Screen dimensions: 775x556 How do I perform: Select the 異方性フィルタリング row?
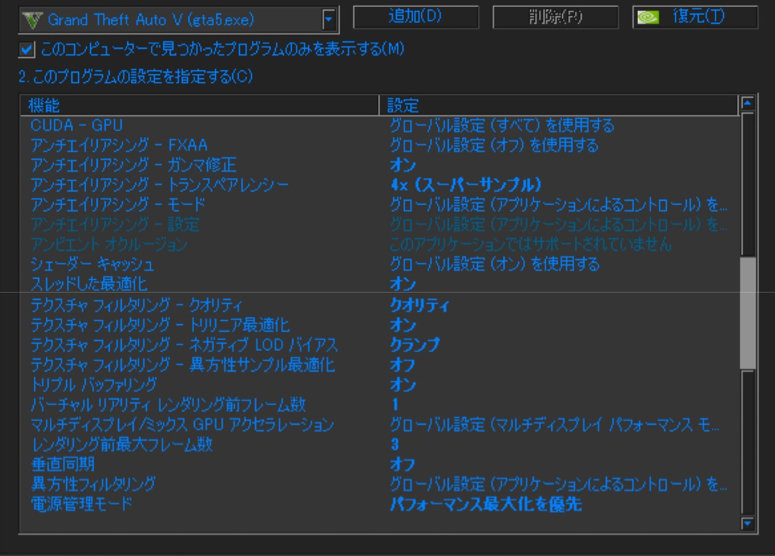[379, 484]
